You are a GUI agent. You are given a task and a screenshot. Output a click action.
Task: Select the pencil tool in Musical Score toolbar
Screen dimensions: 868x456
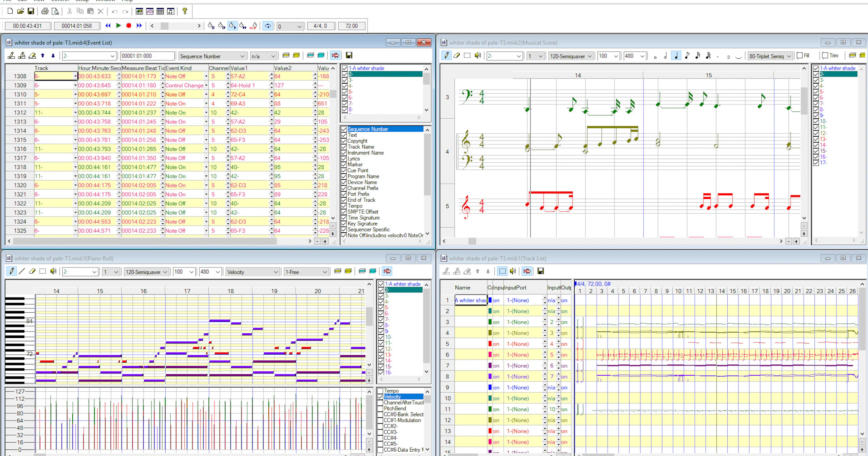446,55
